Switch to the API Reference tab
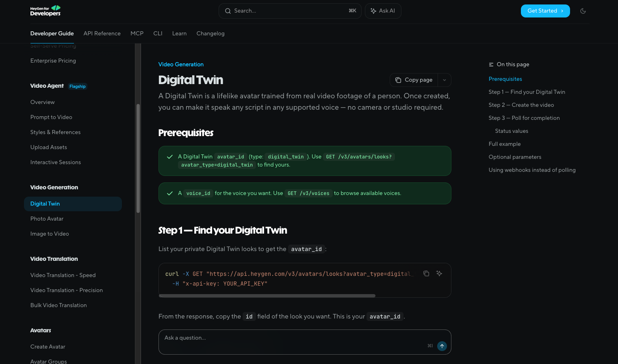 pyautogui.click(x=102, y=33)
